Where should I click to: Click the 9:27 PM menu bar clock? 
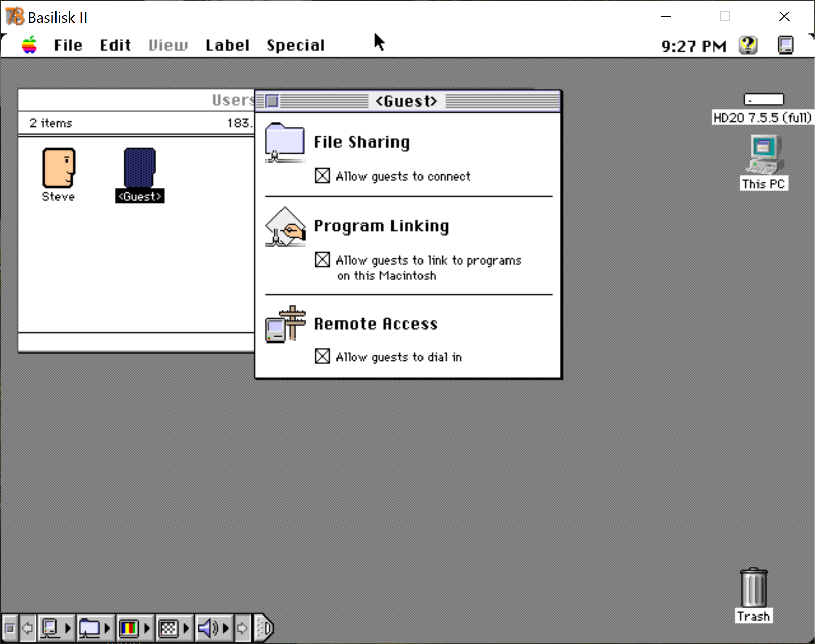click(x=694, y=46)
